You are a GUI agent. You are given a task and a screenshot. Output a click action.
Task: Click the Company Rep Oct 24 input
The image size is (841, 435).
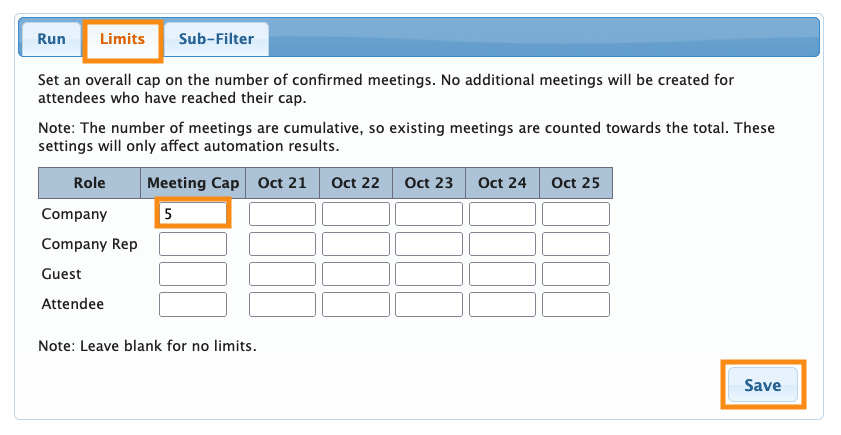[x=502, y=244]
